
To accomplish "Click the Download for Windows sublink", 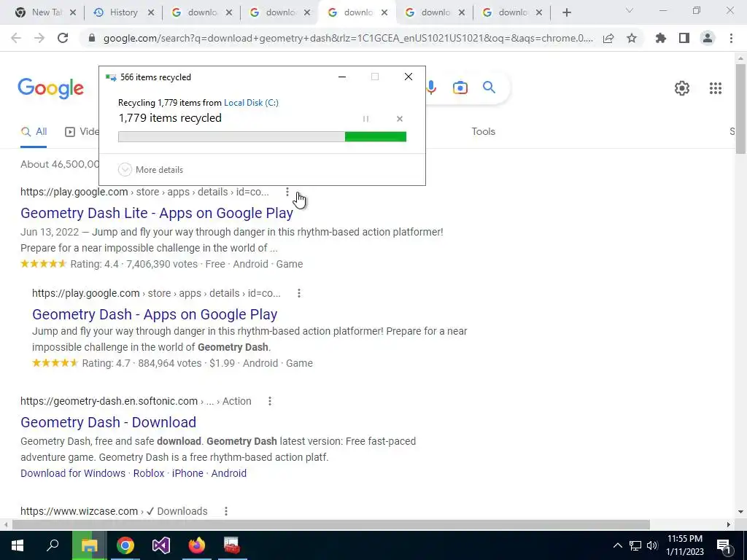I will (x=73, y=473).
